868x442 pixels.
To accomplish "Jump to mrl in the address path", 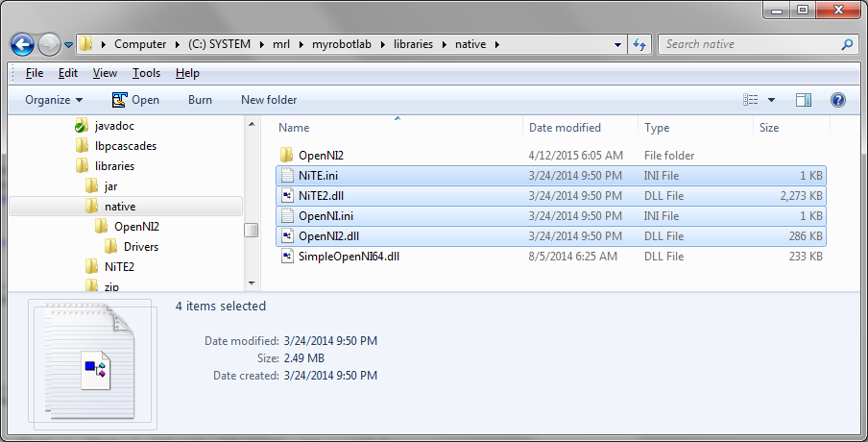I will coord(281,44).
